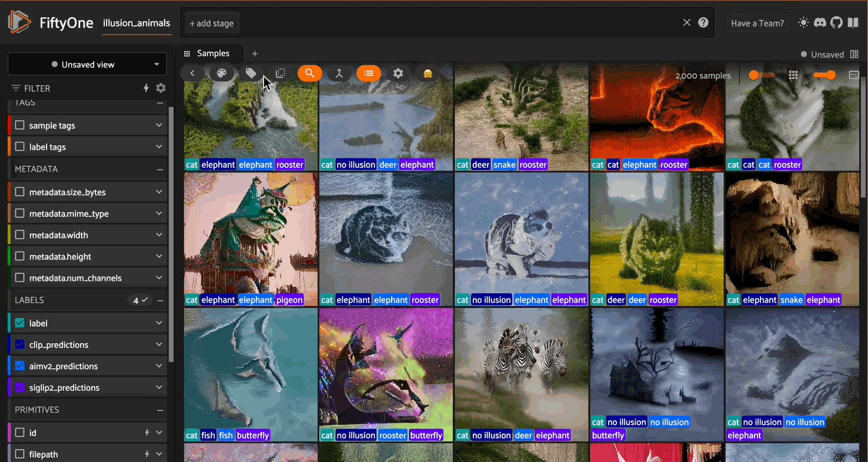Click the grid icon between the two sliders
This screenshot has height=462, width=868.
[793, 75]
